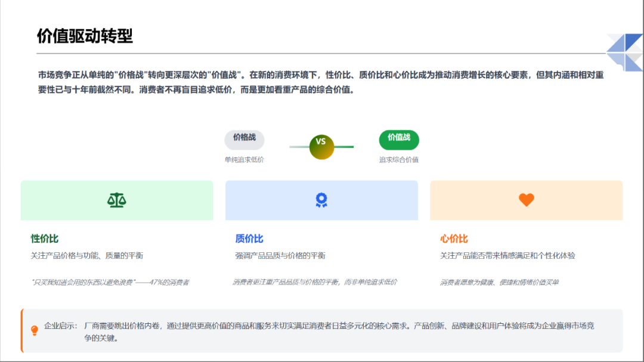
Task: Click the 单纯追求低价 caption
Action: [x=244, y=160]
